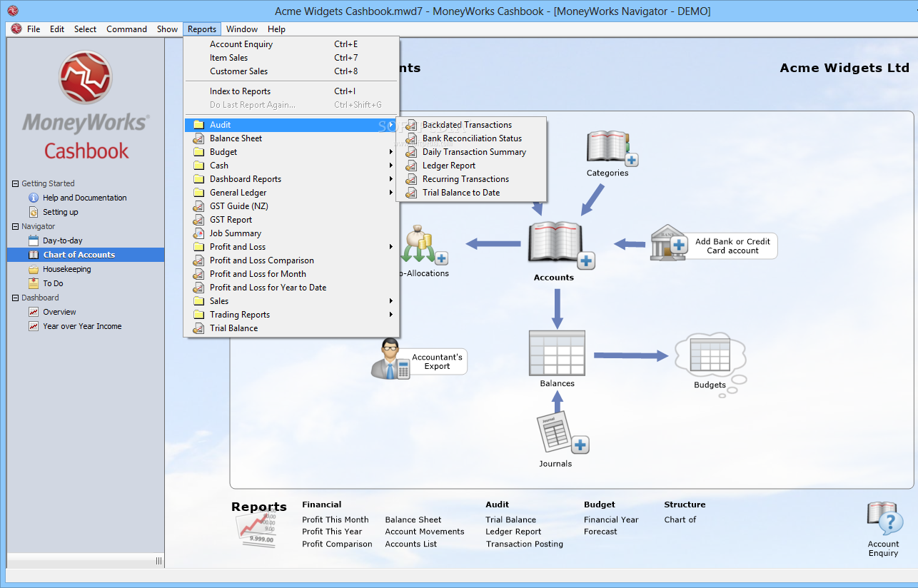Open the Help menu

pos(276,29)
